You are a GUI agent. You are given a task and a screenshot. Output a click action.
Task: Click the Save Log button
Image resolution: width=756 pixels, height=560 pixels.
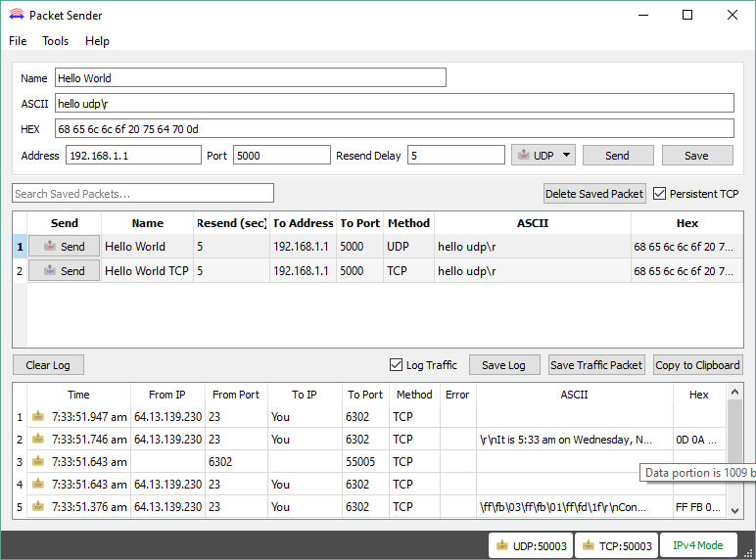tap(504, 365)
